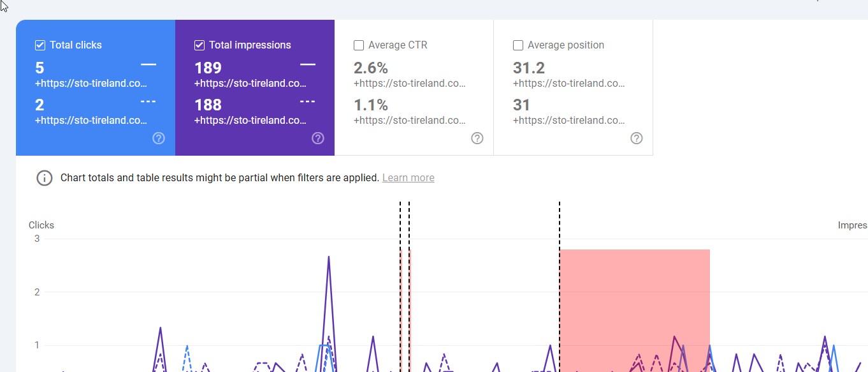Uncheck the Total clicks checkbox
The width and height of the screenshot is (868, 372).
pyautogui.click(x=40, y=45)
